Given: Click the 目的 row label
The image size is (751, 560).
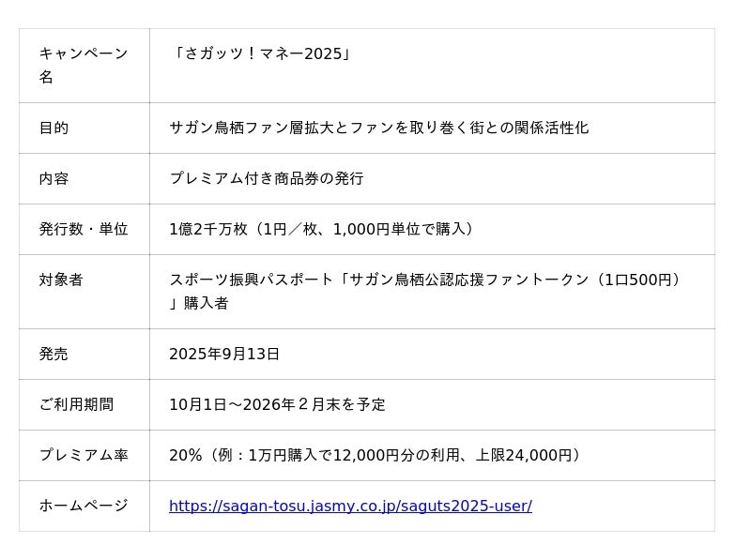Looking at the screenshot, I should tap(54, 128).
